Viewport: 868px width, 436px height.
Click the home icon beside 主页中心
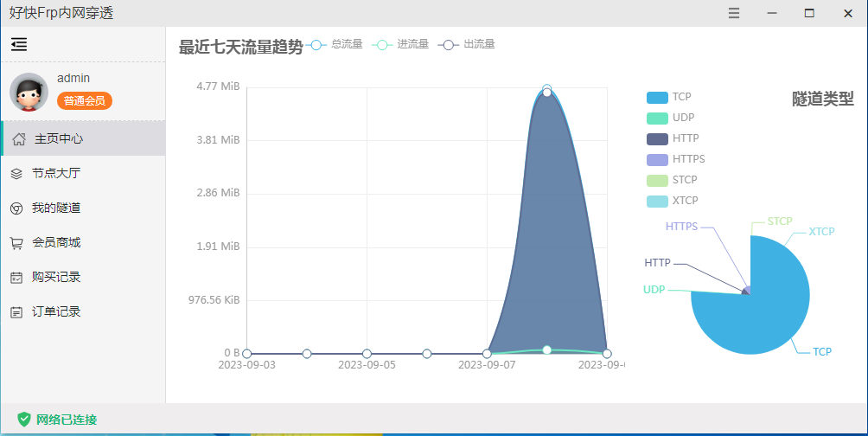tap(19, 139)
